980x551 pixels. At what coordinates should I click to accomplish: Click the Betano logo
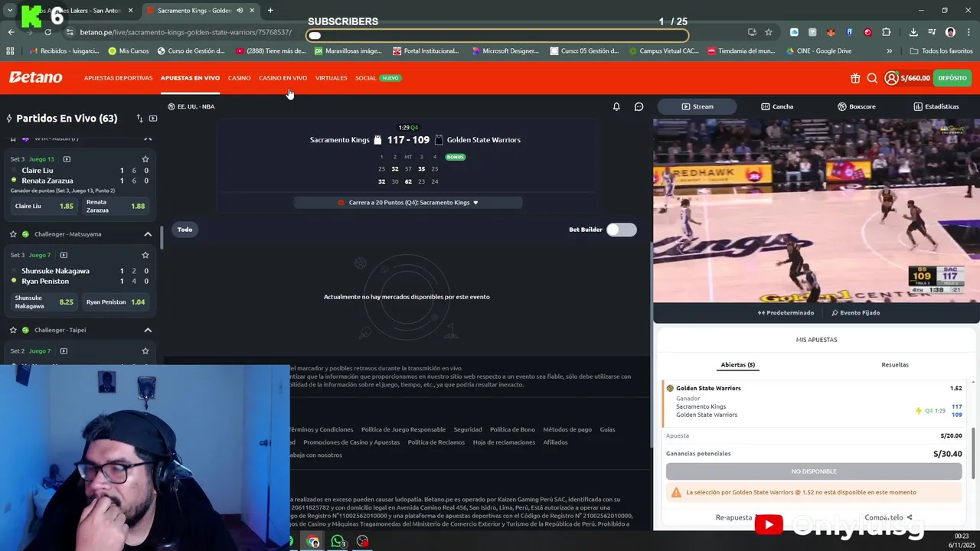(35, 77)
